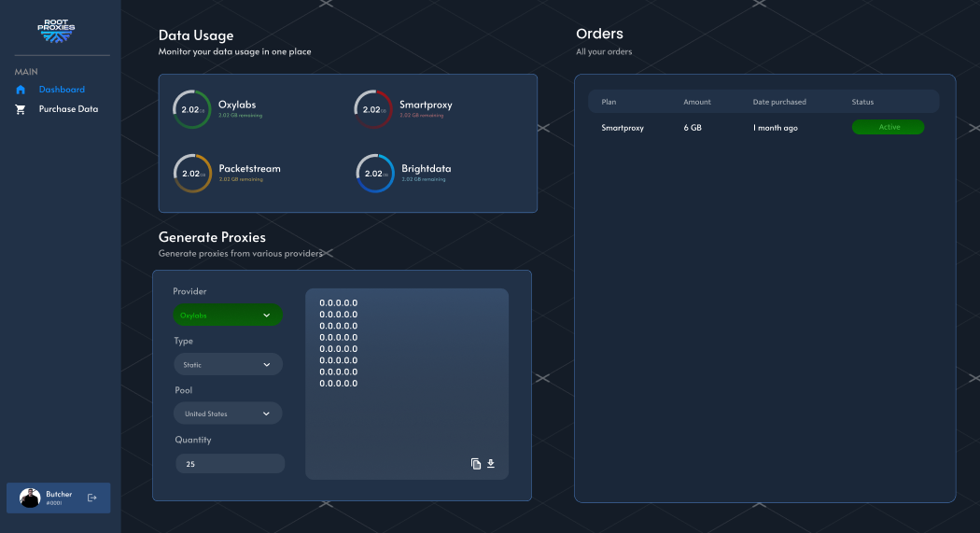Click the Dashboard home icon
The image size is (980, 533).
click(x=21, y=90)
